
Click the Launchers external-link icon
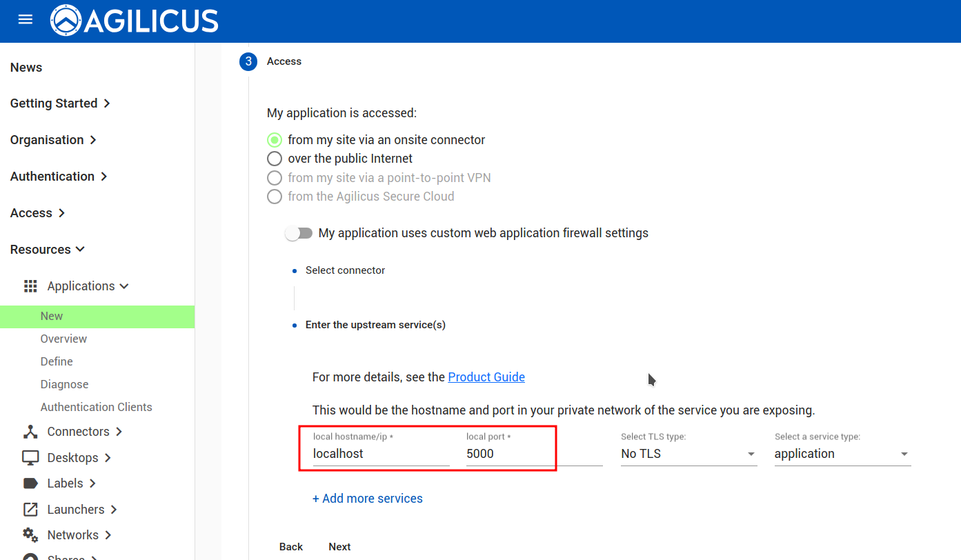click(x=30, y=510)
